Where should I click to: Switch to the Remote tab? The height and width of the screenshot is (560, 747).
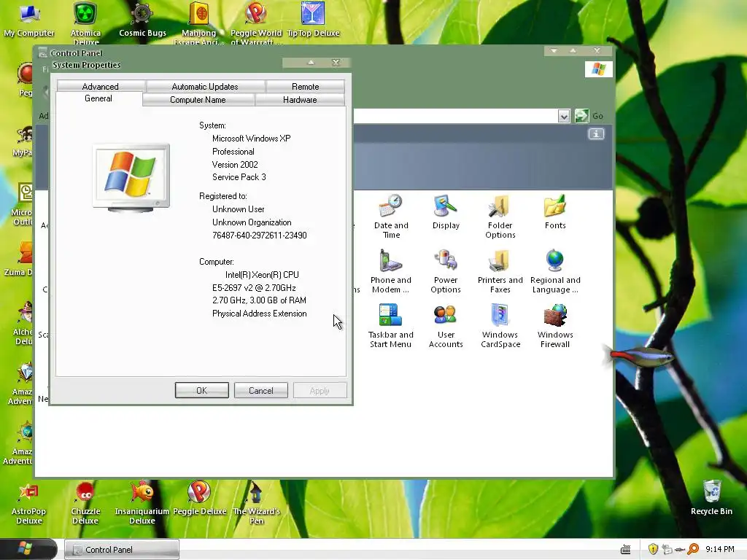306,86
